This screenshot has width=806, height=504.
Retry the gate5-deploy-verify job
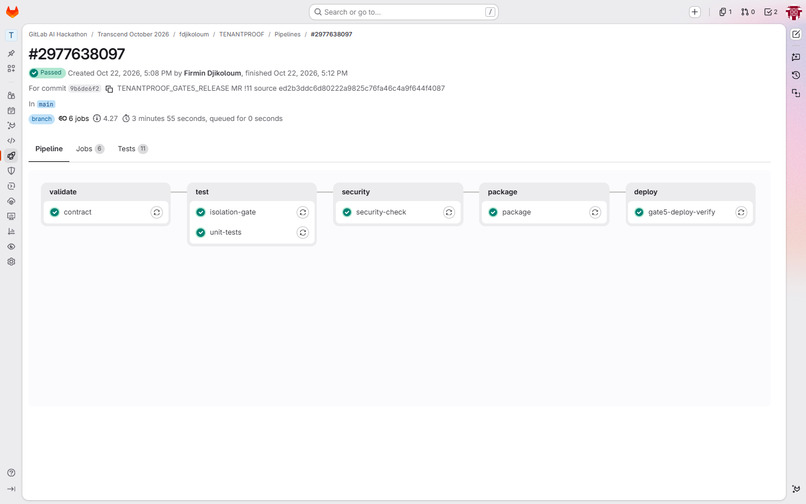point(741,212)
